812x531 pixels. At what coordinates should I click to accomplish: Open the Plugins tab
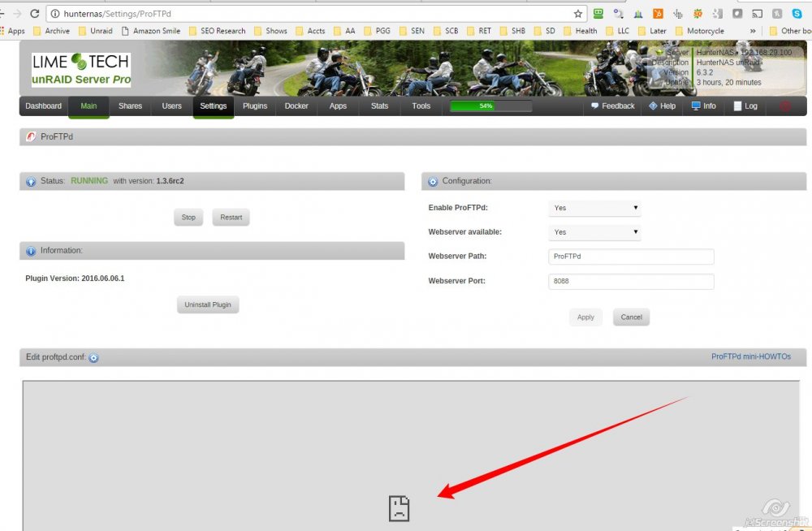tap(255, 106)
